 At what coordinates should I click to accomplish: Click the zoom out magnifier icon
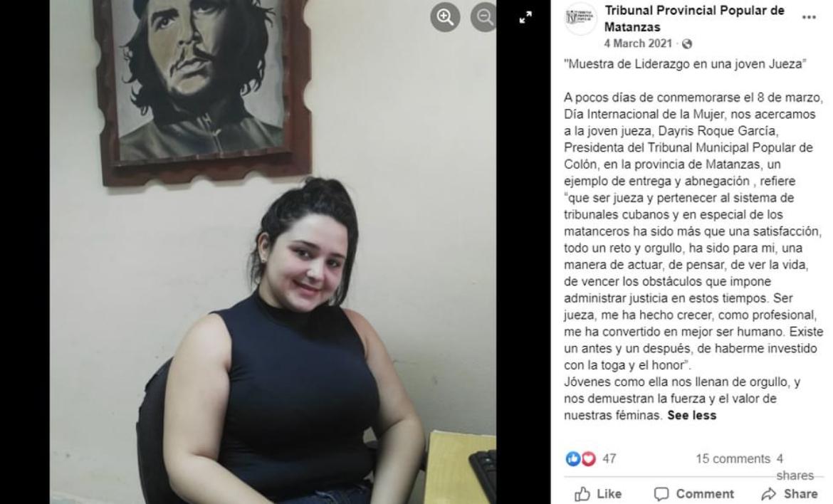[x=483, y=17]
